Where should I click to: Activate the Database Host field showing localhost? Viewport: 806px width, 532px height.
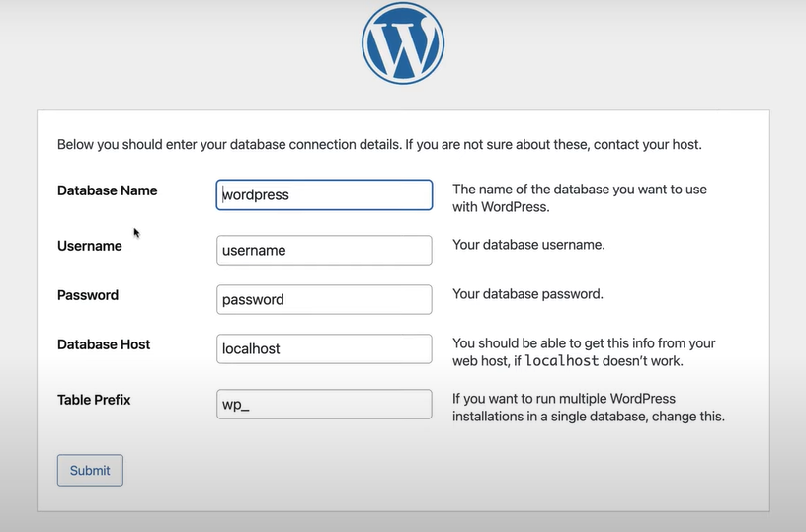click(324, 348)
